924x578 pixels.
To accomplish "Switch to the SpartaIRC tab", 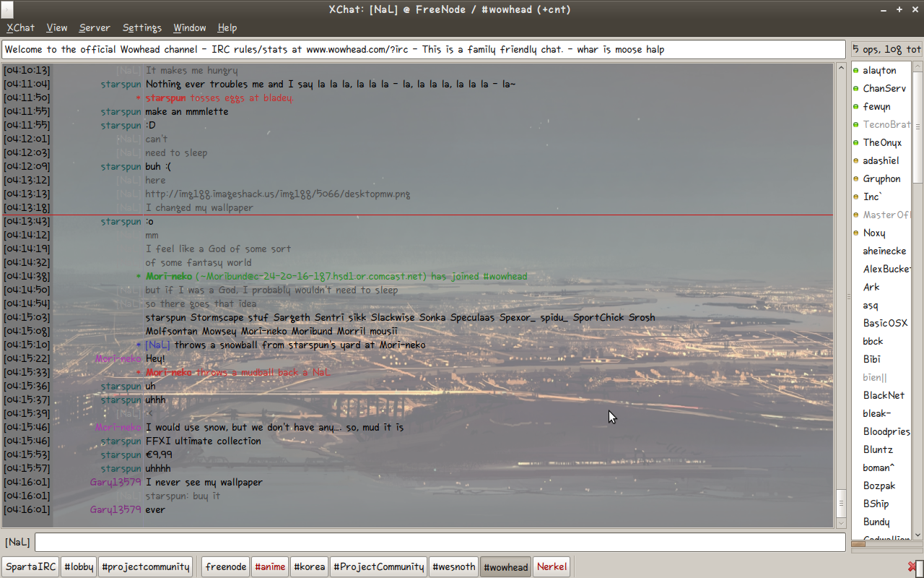I will coord(31,566).
